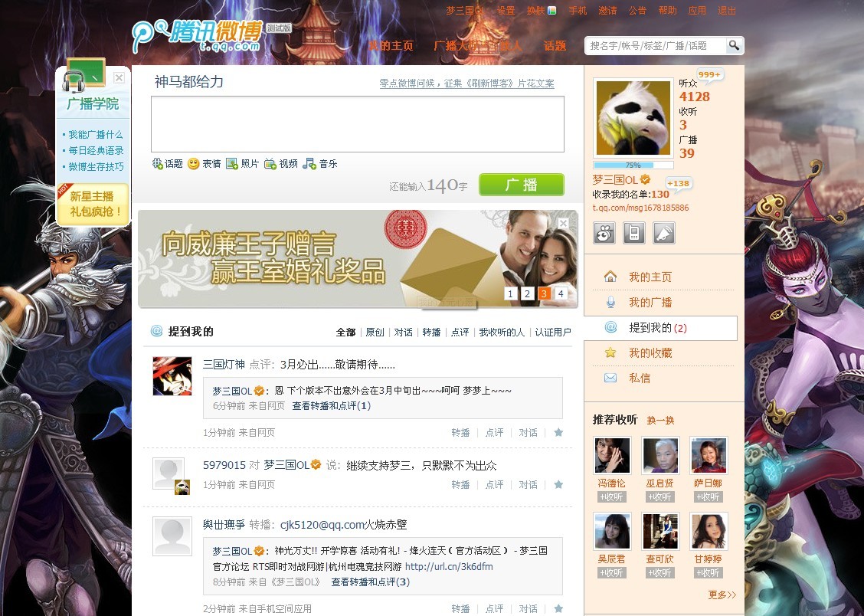Open 更多 recommended users
Viewport: 864px width, 616px height.
click(722, 595)
